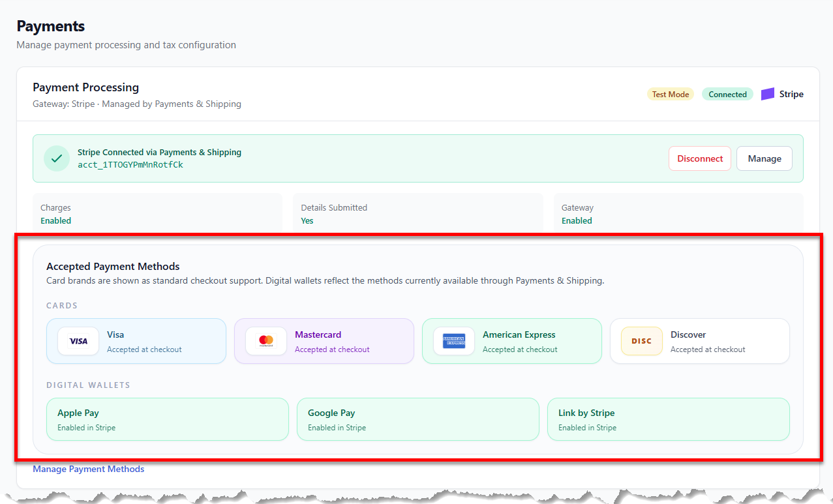Click the DIGITAL WALLETS section label
The height and width of the screenshot is (504, 833).
click(x=88, y=385)
